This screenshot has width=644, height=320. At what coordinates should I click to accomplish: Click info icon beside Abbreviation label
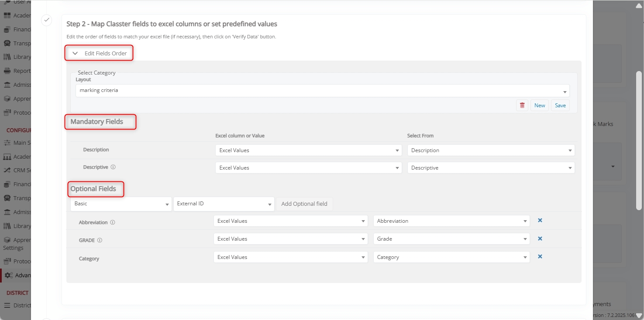(113, 222)
